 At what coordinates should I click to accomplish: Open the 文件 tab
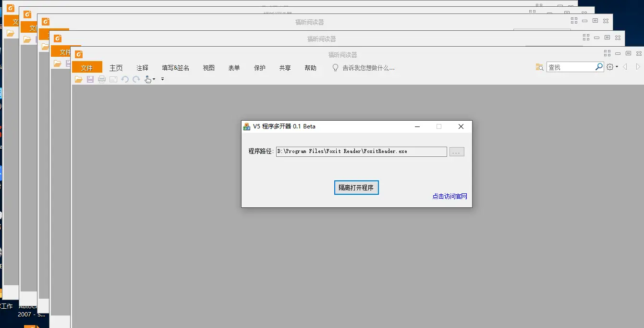(x=87, y=68)
